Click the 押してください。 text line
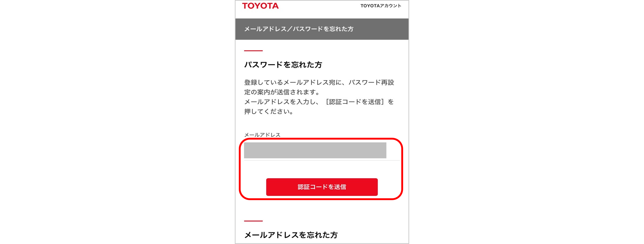The width and height of the screenshot is (644, 244). [269, 111]
